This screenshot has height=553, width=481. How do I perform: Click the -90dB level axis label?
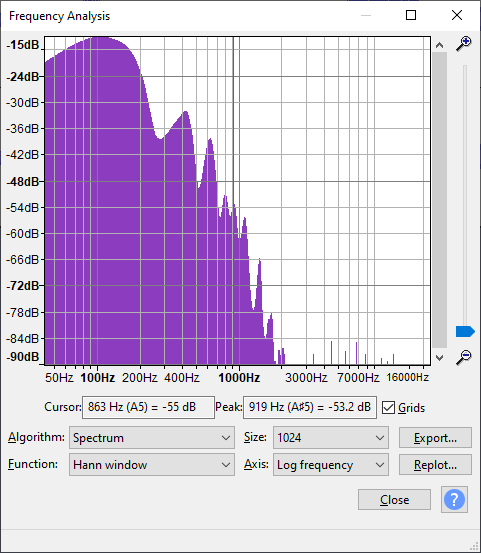tap(23, 357)
